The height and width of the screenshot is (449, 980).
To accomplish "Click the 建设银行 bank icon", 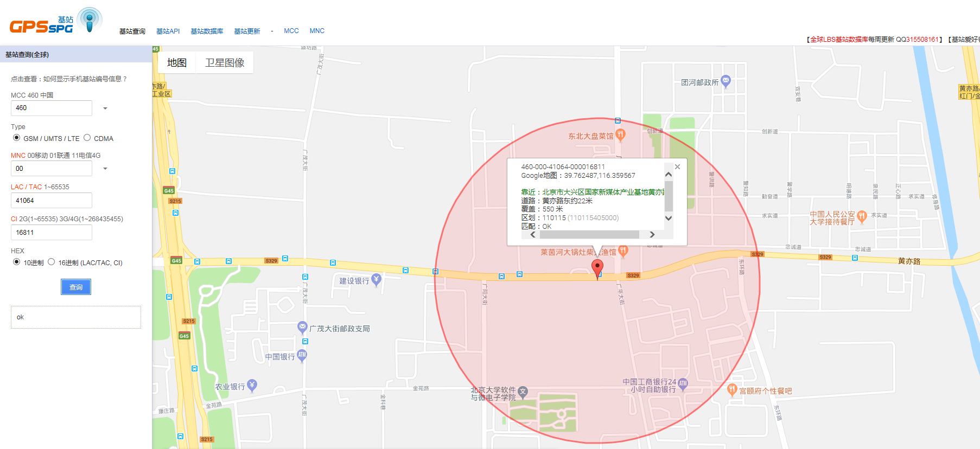I will coord(376,280).
